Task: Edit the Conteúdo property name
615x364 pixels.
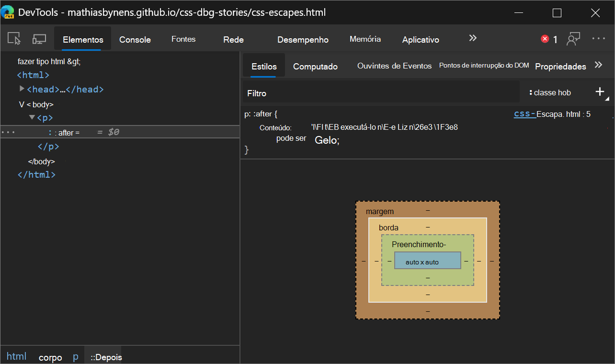Action: click(275, 128)
